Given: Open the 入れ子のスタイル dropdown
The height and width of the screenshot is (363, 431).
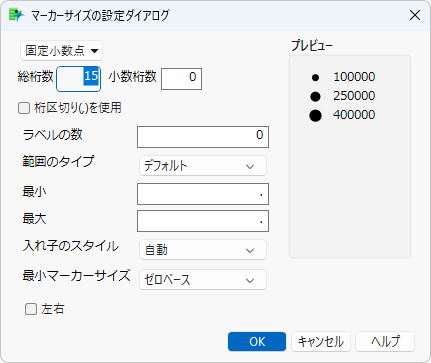Looking at the screenshot, I should point(203,250).
